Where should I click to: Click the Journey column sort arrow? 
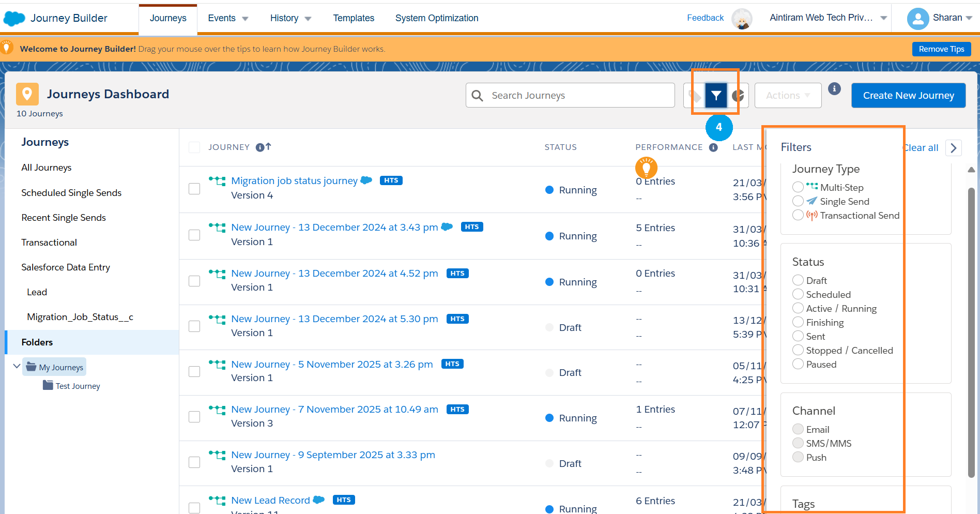coord(268,147)
